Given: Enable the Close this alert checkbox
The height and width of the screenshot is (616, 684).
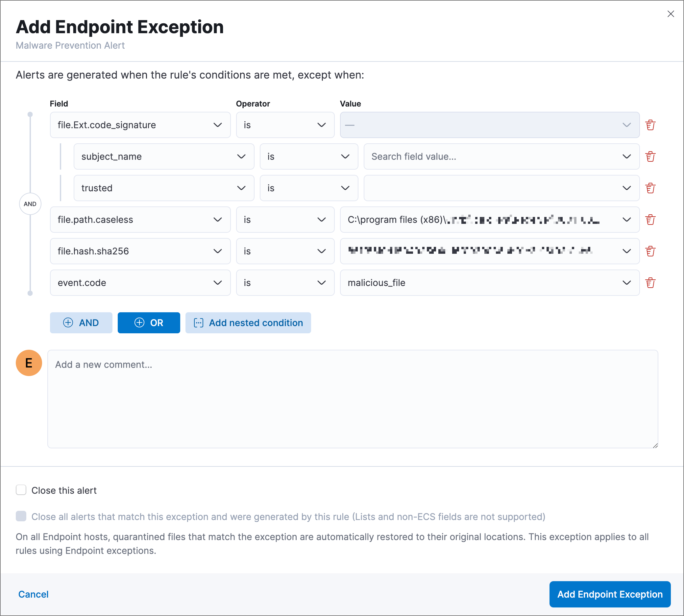Looking at the screenshot, I should pos(21,490).
